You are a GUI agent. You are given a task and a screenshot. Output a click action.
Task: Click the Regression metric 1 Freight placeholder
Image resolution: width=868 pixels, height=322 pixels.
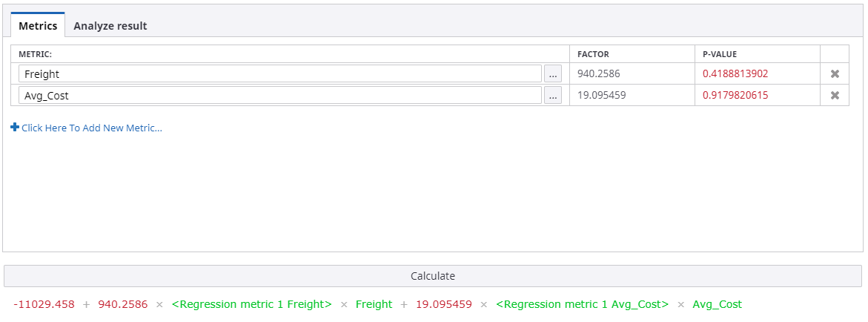tap(252, 304)
